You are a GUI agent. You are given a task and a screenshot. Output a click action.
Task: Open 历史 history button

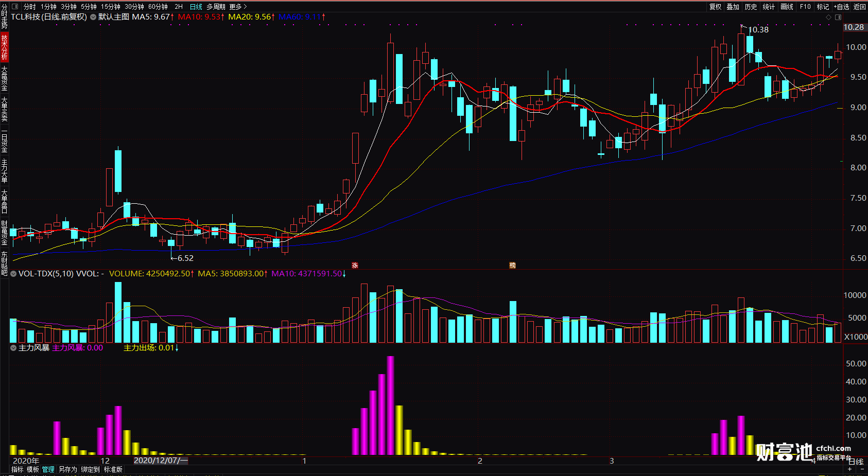click(751, 7)
